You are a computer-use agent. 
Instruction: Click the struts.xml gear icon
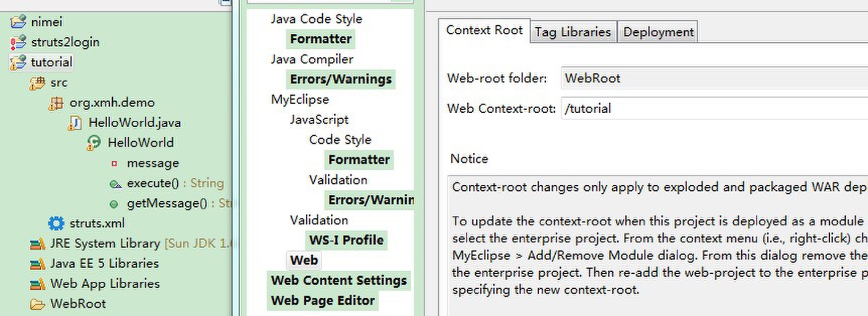[56, 223]
